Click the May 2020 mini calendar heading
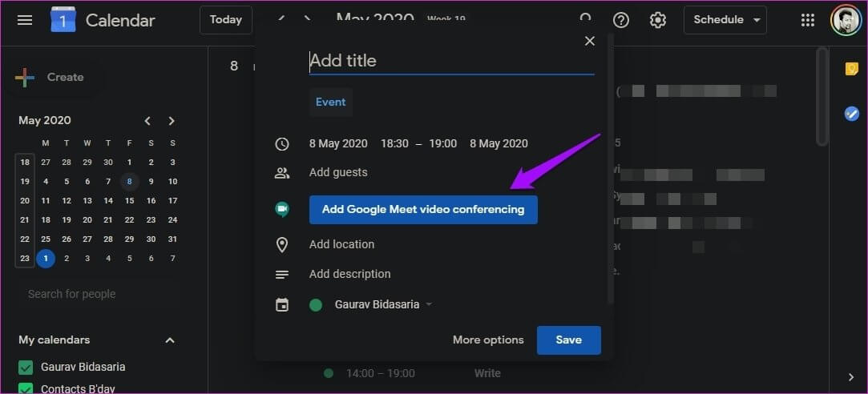This screenshot has width=868, height=394. click(45, 121)
